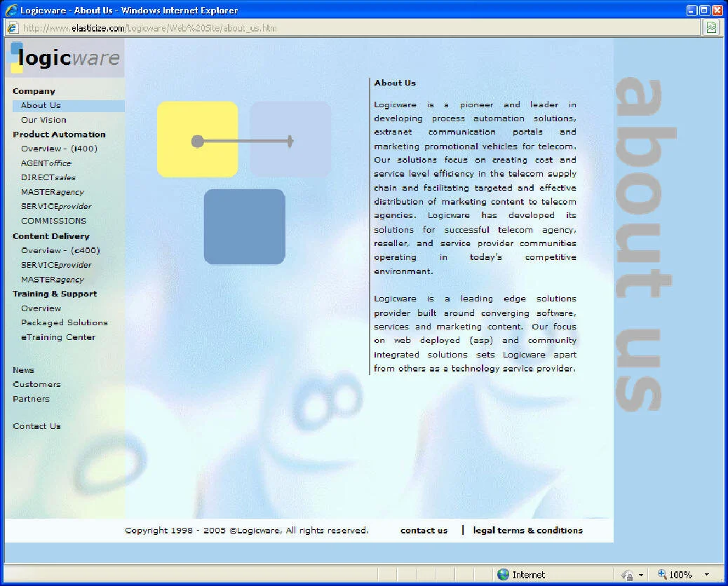Click the yellow square graphic

pyautogui.click(x=197, y=139)
